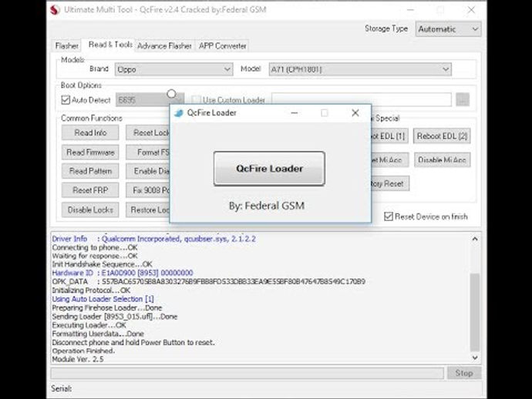This screenshot has width=532, height=399.
Task: Click the 'Operation Finished.' log line
Action: 83,351
